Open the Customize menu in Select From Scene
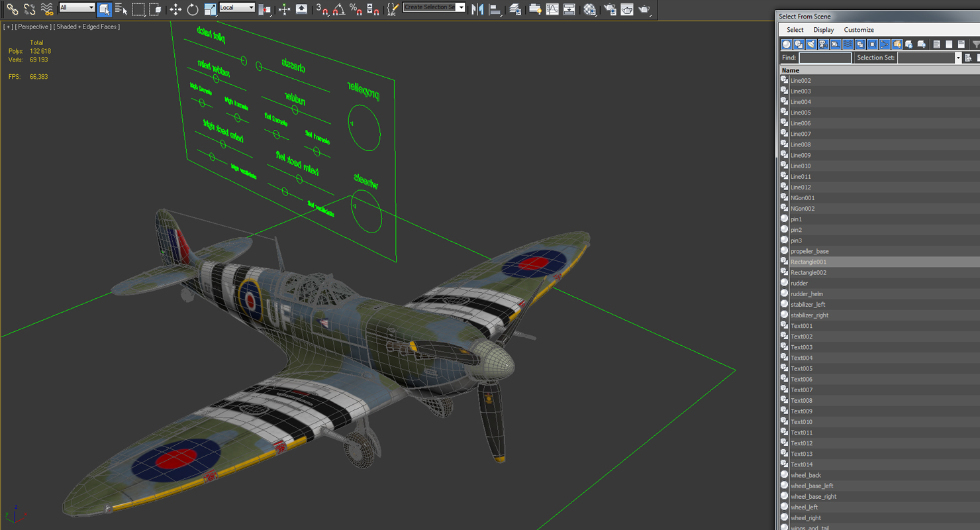This screenshot has height=530, width=980. 859,30
